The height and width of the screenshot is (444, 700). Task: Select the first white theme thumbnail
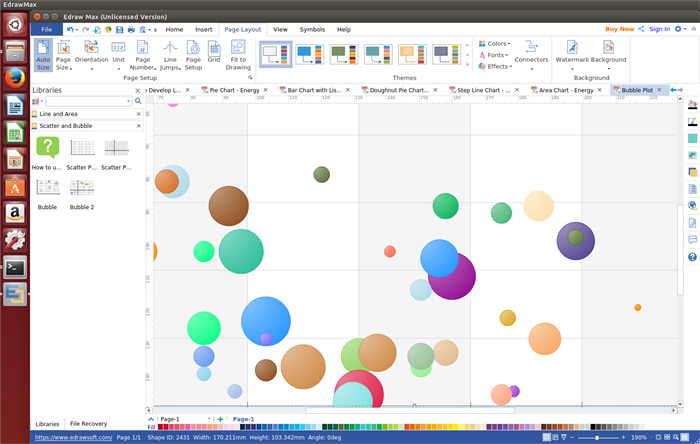pos(275,54)
